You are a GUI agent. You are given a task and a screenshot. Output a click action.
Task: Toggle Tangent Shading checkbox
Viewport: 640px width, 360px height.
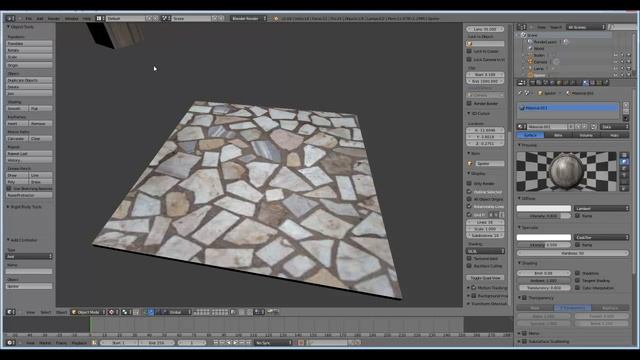577,280
